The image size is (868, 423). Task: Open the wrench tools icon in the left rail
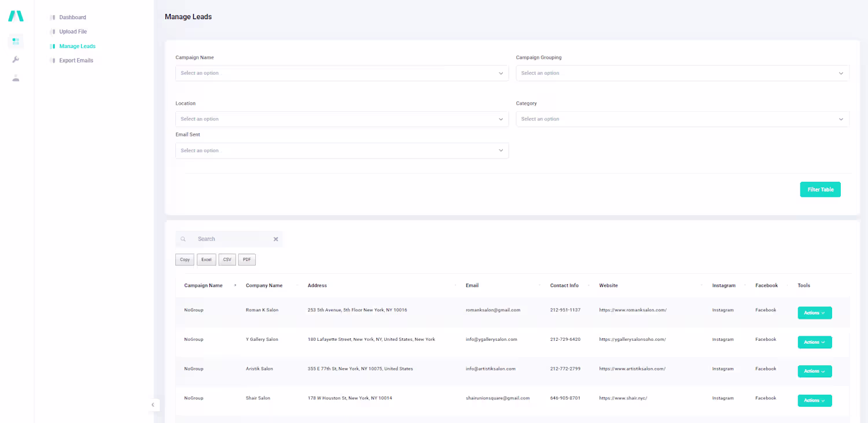(16, 60)
